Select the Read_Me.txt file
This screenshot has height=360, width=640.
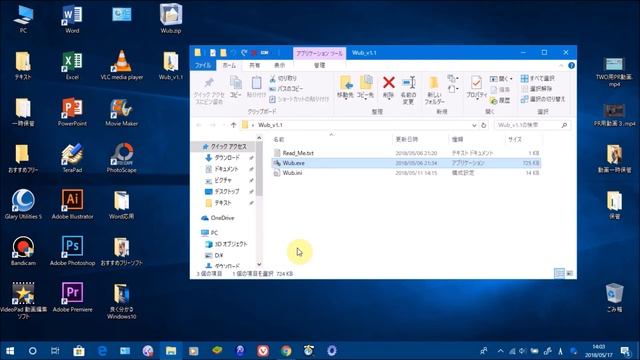tap(406, 153)
